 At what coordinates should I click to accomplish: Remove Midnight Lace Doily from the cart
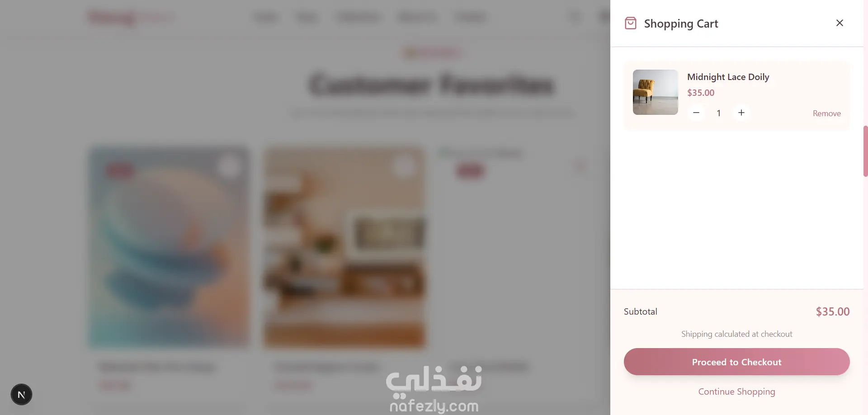(827, 113)
